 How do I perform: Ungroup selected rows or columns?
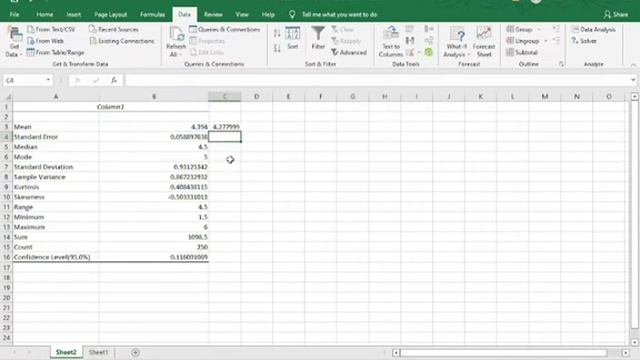tap(523, 41)
